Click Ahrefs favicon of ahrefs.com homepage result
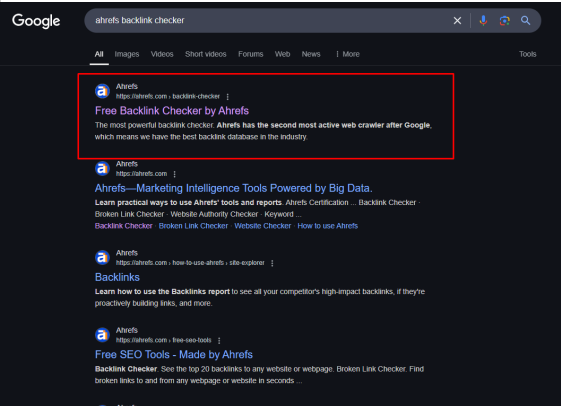 coord(102,168)
